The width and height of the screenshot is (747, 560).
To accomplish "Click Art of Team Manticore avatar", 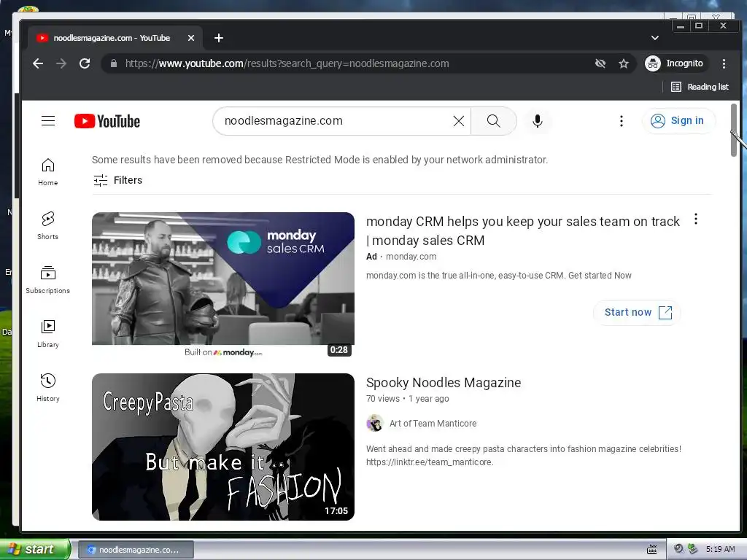I will [375, 424].
